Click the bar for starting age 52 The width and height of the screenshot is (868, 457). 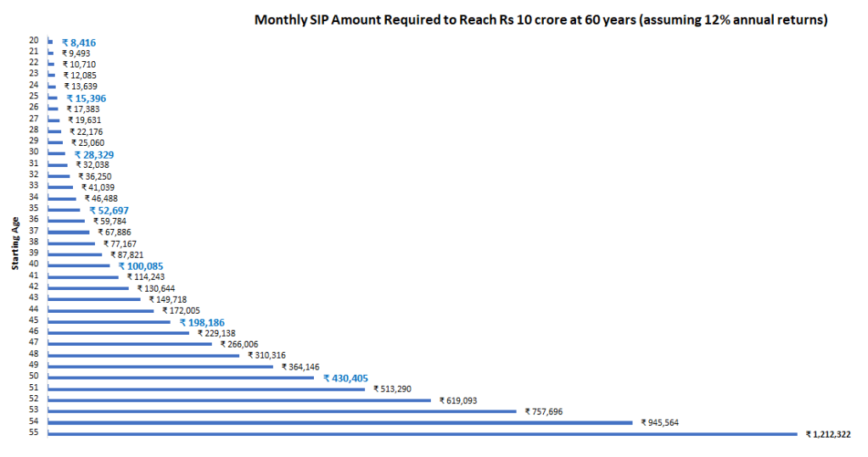239,400
